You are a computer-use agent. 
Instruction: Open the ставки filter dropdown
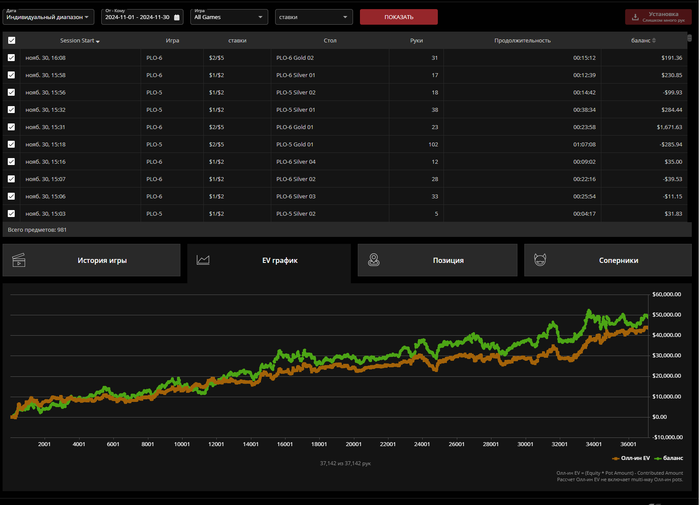tap(313, 17)
